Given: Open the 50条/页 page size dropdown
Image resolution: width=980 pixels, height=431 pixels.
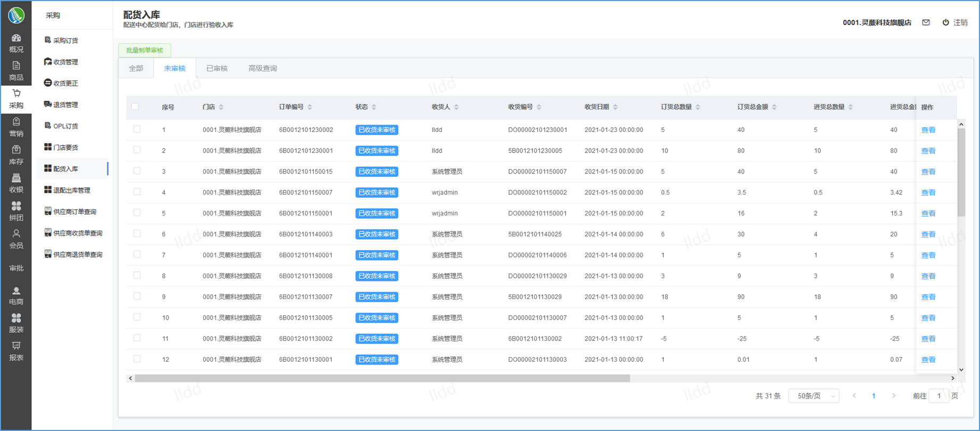Looking at the screenshot, I should tap(813, 396).
